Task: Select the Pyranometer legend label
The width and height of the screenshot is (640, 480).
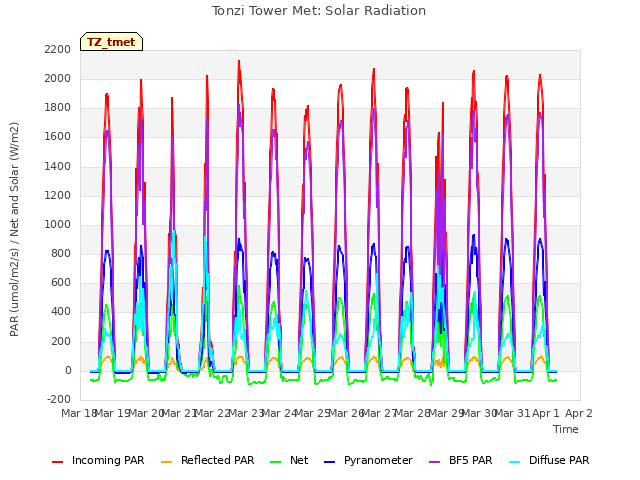Action: coord(378,460)
